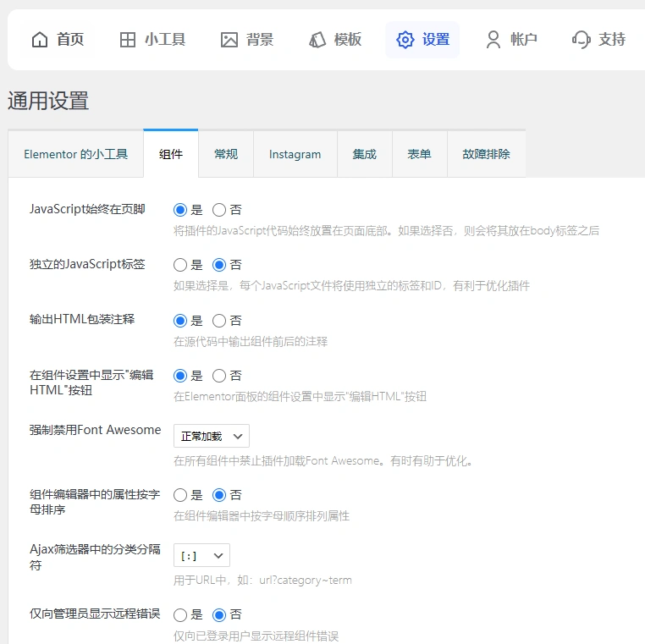Image resolution: width=645 pixels, height=644 pixels.
Task: Select 是 for 仅向管理员显示远程错误
Action: coord(180,615)
